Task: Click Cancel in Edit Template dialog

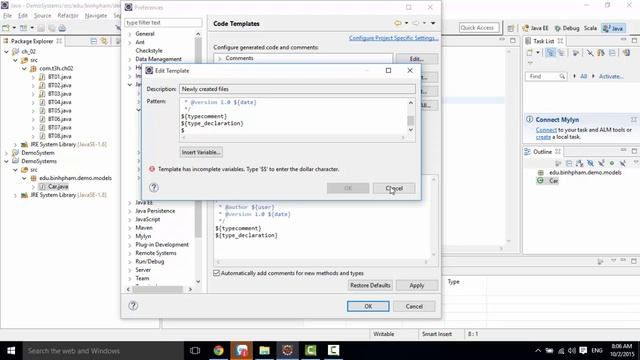Action: [x=394, y=188]
